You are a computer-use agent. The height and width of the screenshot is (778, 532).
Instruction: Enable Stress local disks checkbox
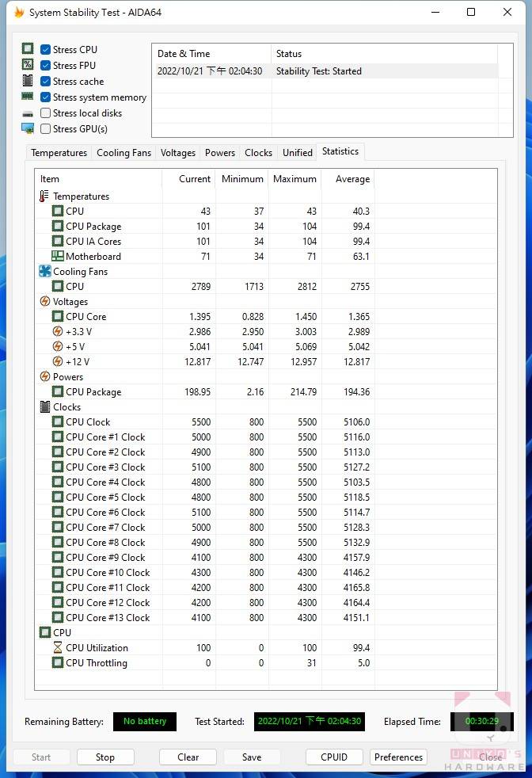(x=45, y=113)
